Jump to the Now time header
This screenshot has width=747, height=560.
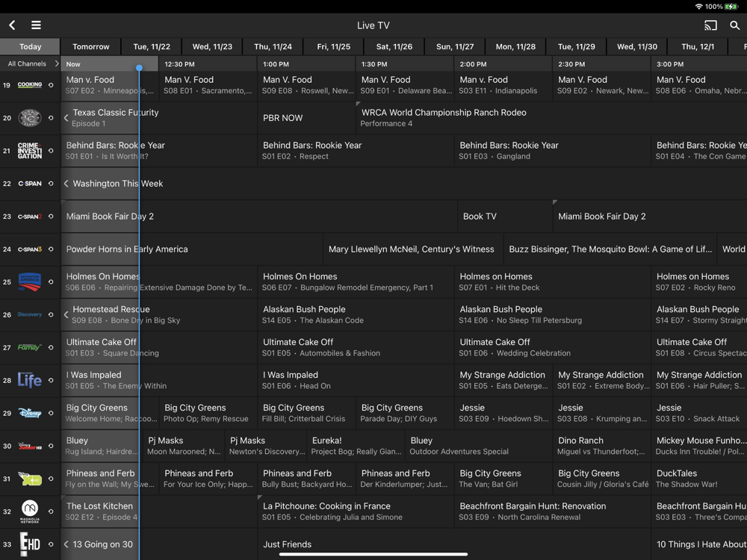click(110, 63)
